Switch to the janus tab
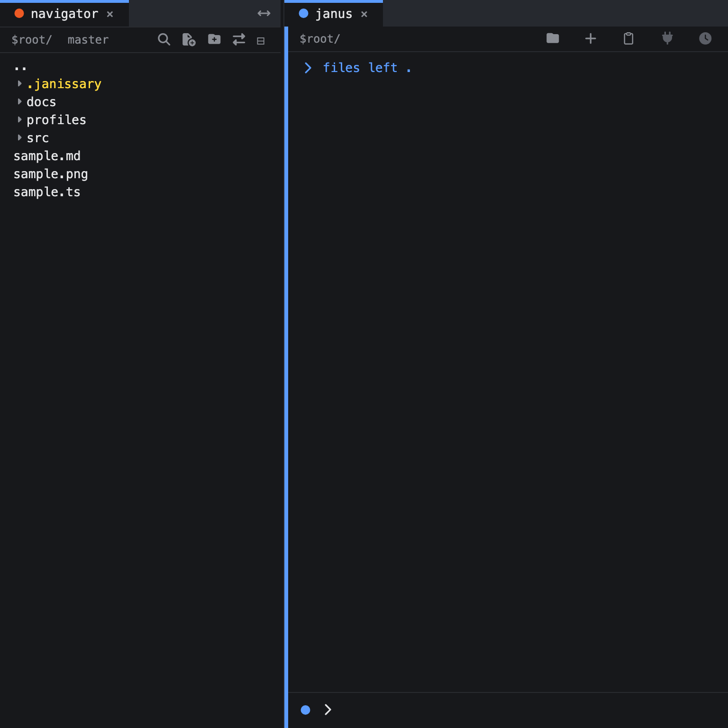The height and width of the screenshot is (728, 728). 334,14
